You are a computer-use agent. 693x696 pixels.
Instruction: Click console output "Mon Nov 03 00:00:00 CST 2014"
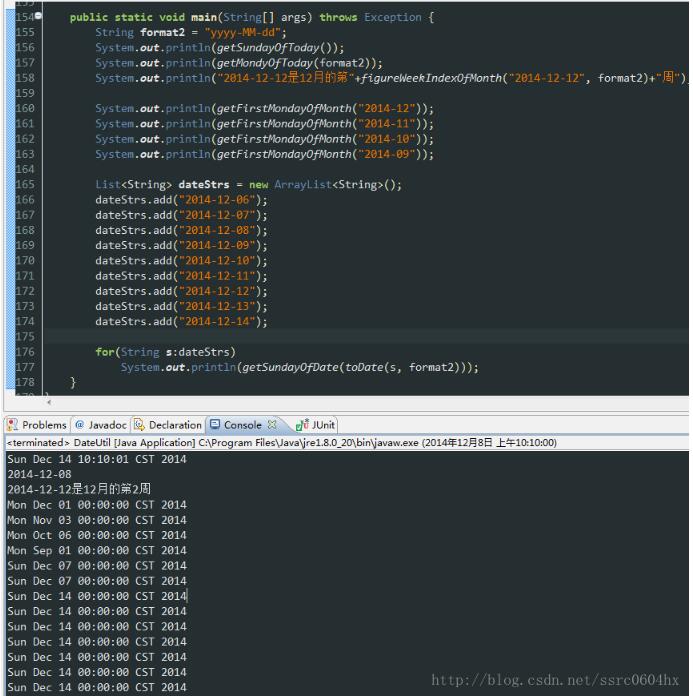point(97,520)
